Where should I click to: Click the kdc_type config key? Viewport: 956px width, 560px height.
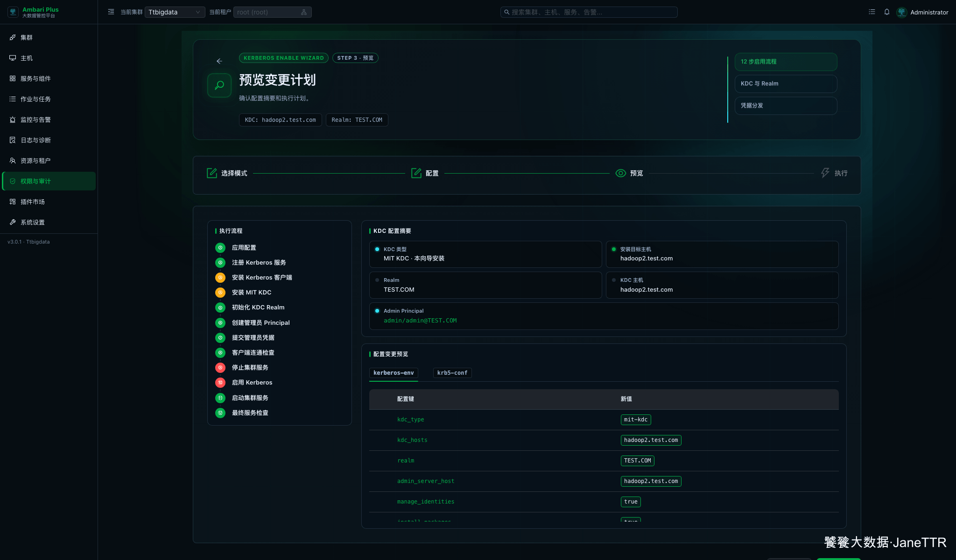pyautogui.click(x=411, y=420)
